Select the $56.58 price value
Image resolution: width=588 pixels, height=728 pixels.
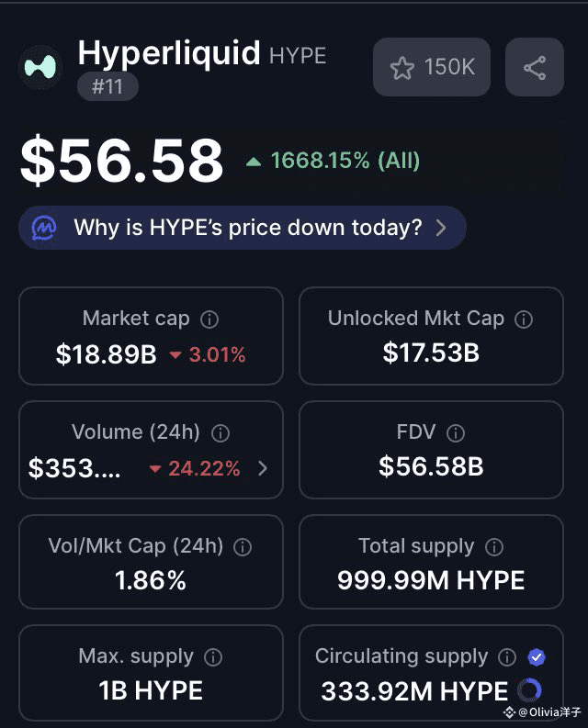tap(122, 160)
